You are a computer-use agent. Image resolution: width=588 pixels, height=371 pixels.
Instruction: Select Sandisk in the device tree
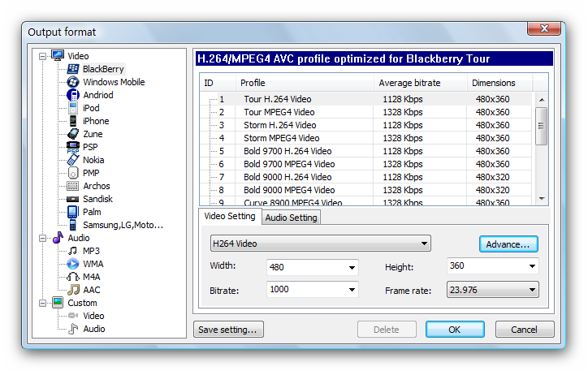click(x=97, y=199)
